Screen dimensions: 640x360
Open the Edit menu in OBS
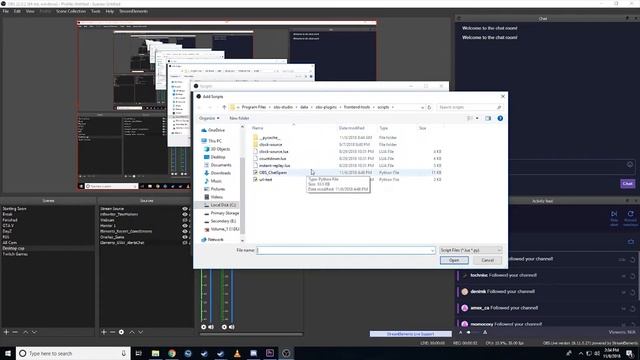pos(17,11)
